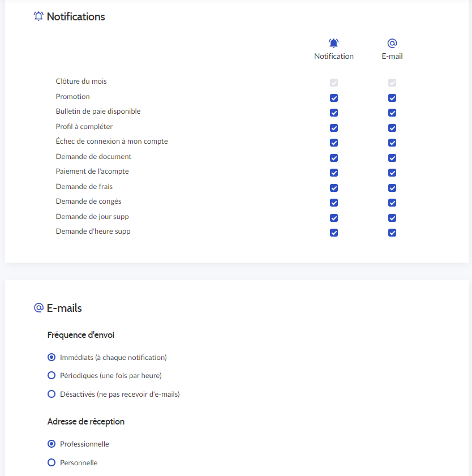Select Périodiques (une fois par heure) option
Viewport: 472px width, 476px height.
[52, 375]
